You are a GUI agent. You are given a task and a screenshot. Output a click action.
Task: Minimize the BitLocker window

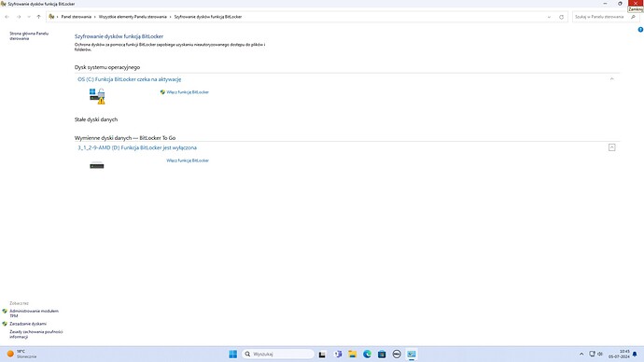605,4
